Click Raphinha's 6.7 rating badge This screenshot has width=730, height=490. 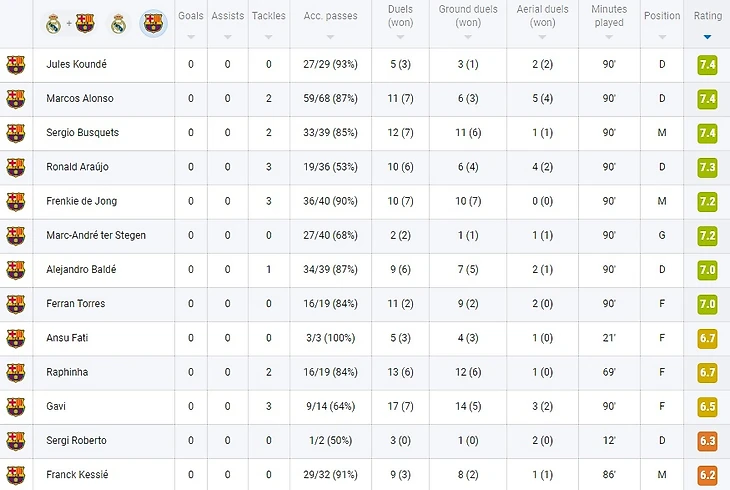707,372
